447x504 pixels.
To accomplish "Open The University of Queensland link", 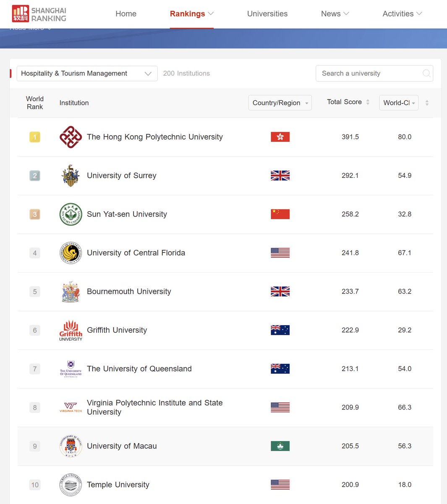I will 139,369.
